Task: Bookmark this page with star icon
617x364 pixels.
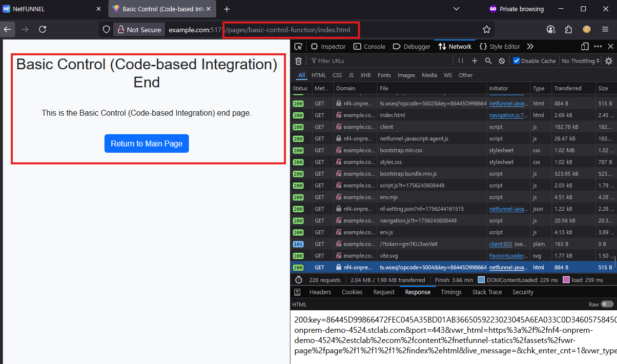Action: (x=487, y=30)
